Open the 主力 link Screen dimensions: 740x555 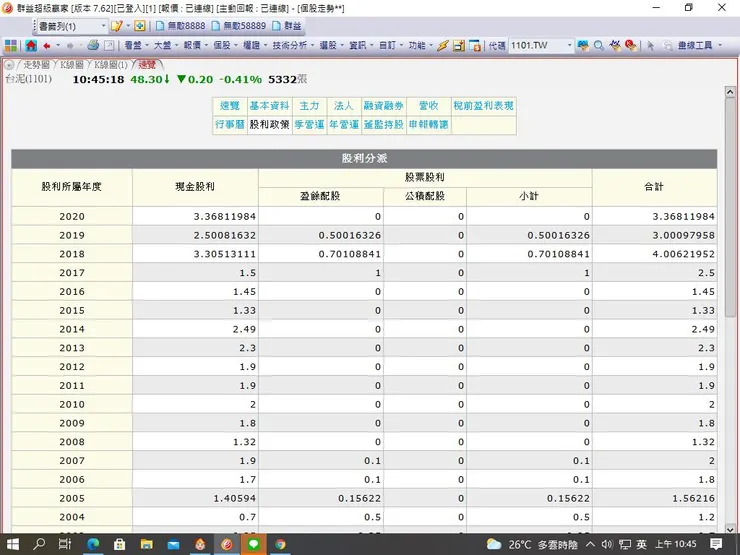[310, 106]
